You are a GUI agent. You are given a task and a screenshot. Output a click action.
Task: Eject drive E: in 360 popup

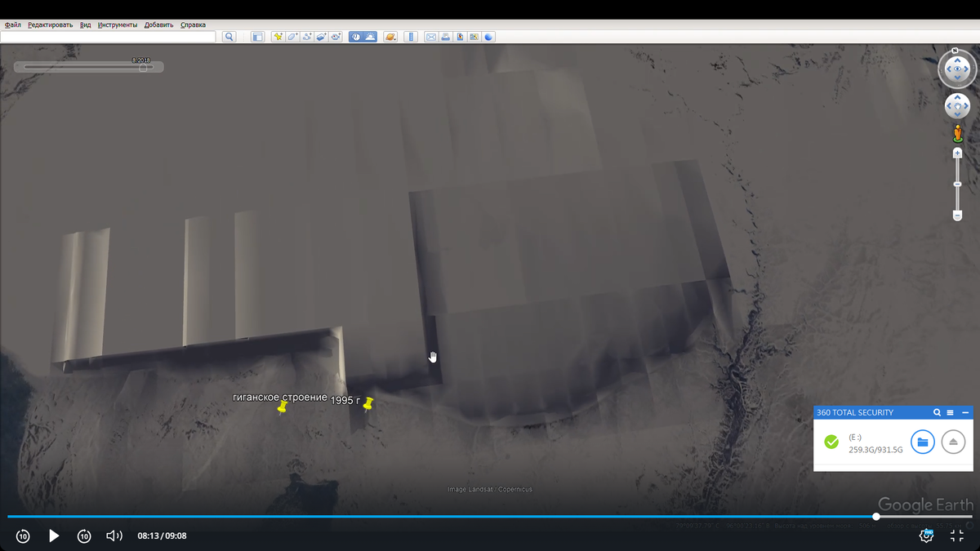pos(953,442)
